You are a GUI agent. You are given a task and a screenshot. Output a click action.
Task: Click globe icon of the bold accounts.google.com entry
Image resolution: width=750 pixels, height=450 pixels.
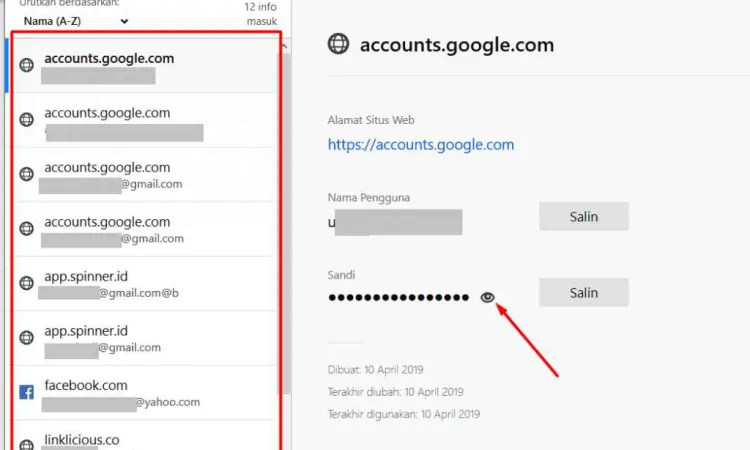pyautogui.click(x=26, y=65)
